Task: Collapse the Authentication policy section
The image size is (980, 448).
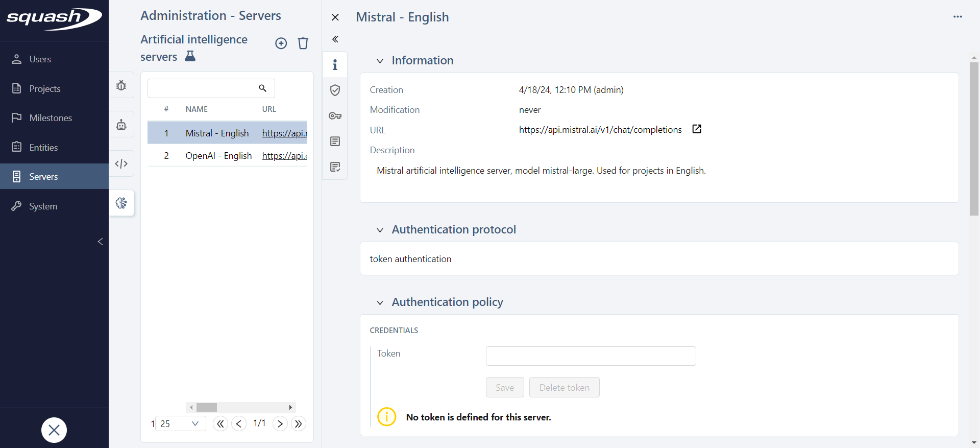Action: [380, 303]
